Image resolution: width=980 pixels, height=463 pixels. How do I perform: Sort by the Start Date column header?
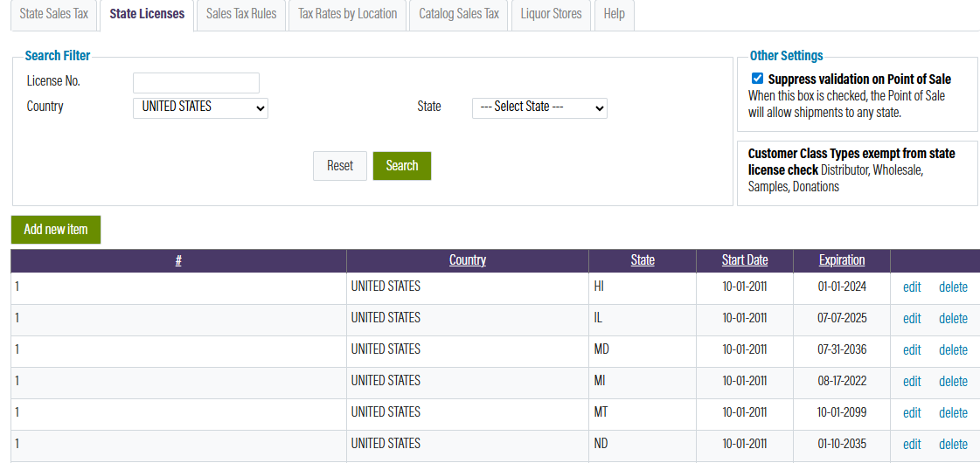pos(744,260)
